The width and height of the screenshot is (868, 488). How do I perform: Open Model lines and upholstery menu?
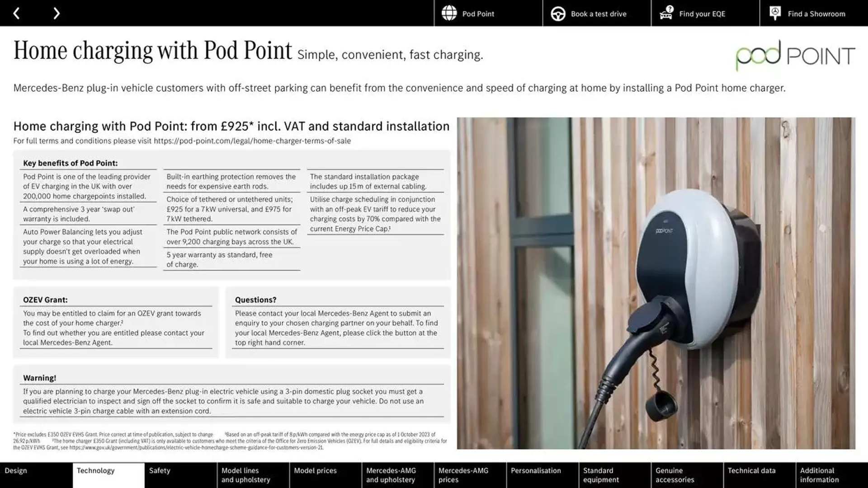tap(245, 475)
